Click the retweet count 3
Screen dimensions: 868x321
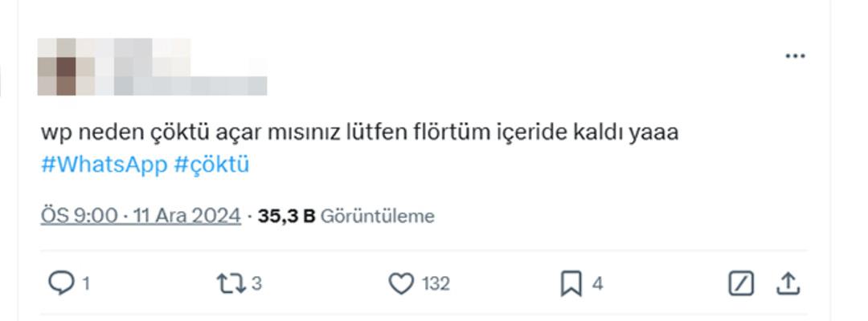point(256,284)
